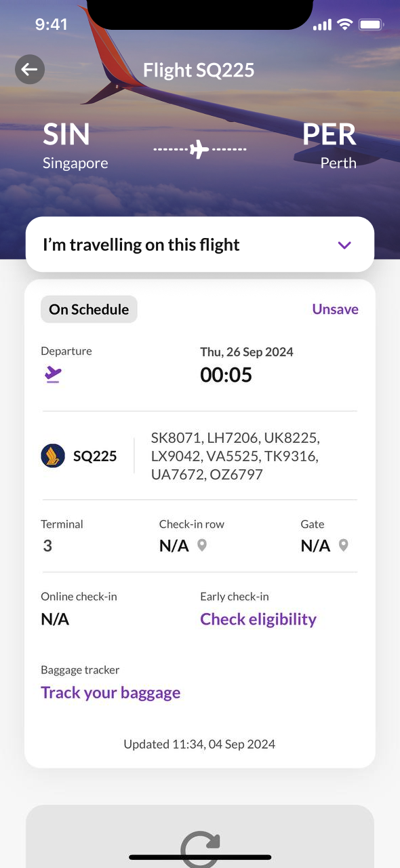Tap the codeshare flights list text

(235, 456)
